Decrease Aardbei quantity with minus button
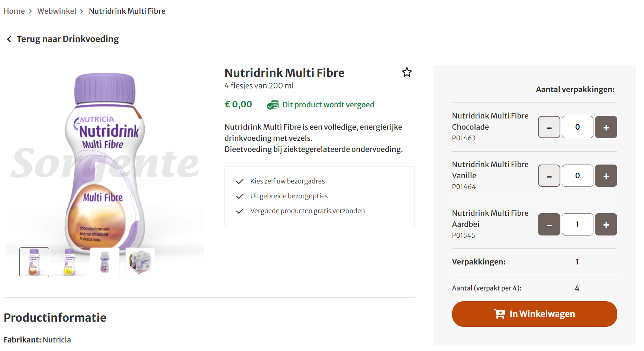This screenshot has height=351, width=644. click(x=549, y=224)
